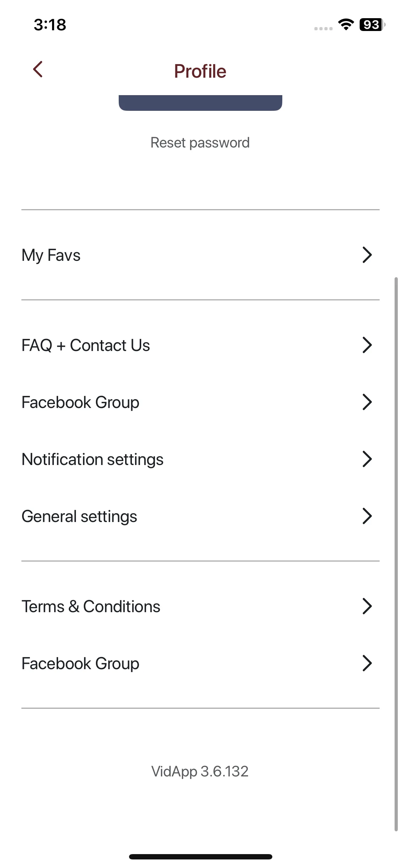Open the My Favs list
The image size is (401, 868).
pyautogui.click(x=51, y=255)
